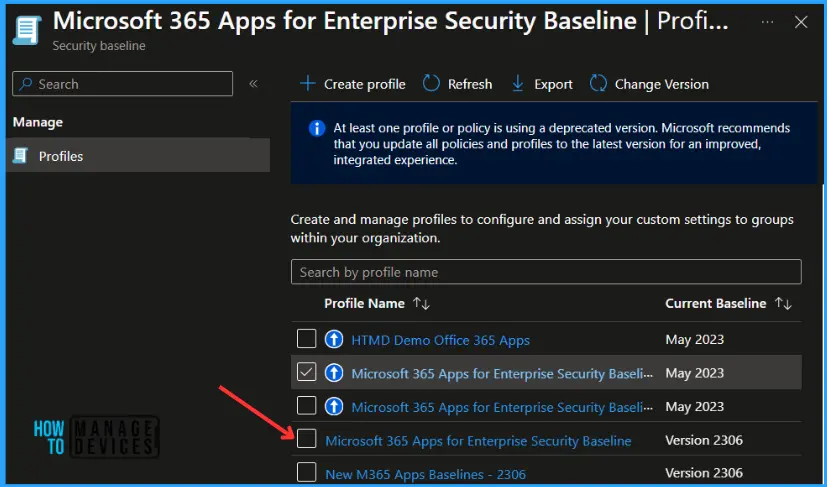Viewport: 827px width, 487px height.
Task: Export the profiles list
Action: click(x=542, y=84)
